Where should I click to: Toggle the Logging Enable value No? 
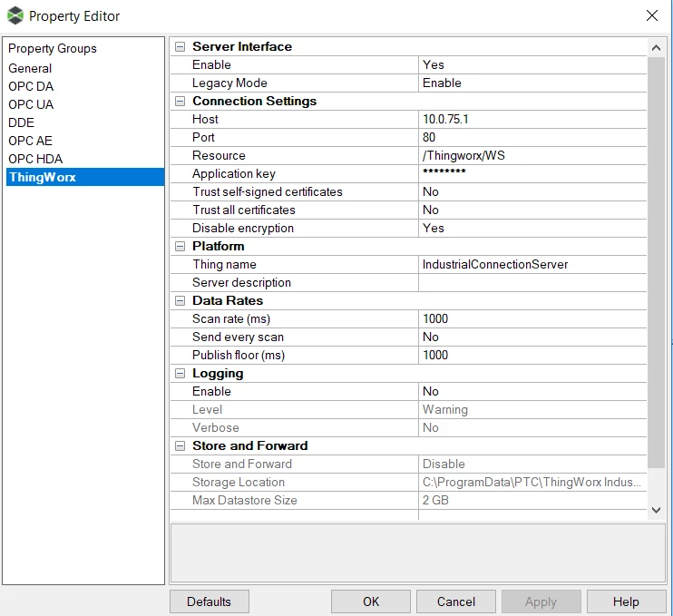point(532,391)
